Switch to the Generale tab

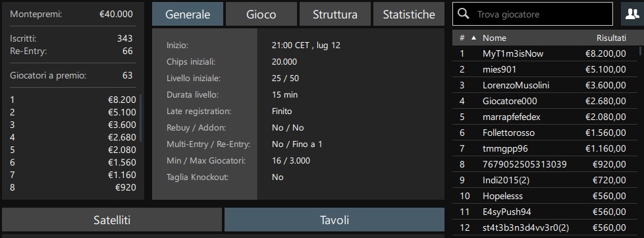[x=188, y=15]
